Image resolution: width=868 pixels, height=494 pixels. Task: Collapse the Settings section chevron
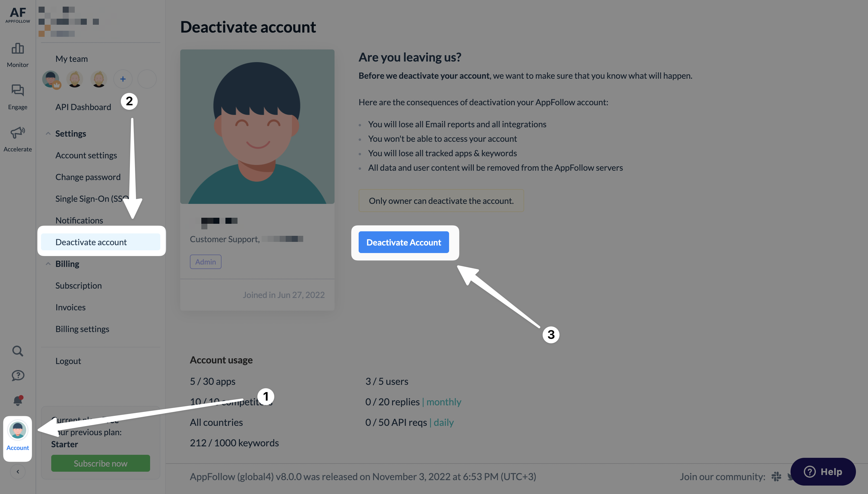click(48, 133)
